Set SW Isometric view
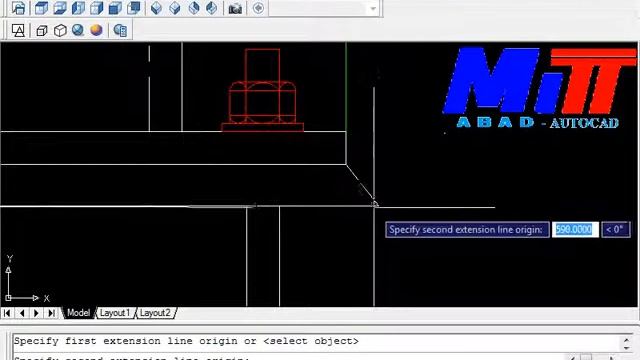Screen dimensions: 640x360 [x=156, y=8]
